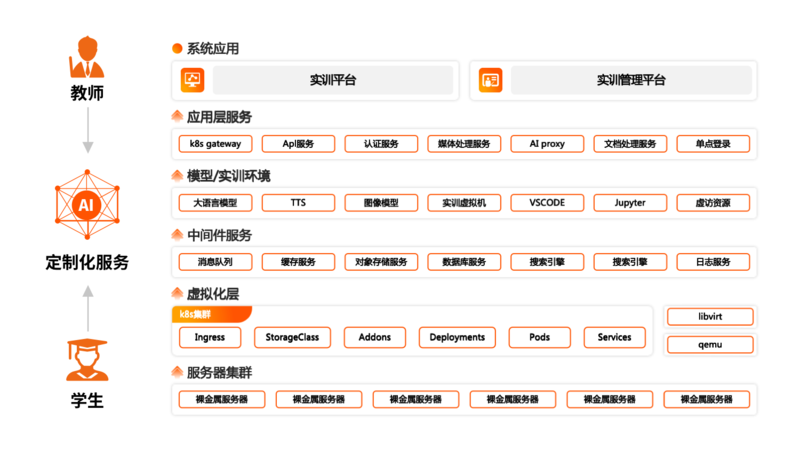
Task: Click the layer icon next to 应用层服务
Action: [x=177, y=117]
